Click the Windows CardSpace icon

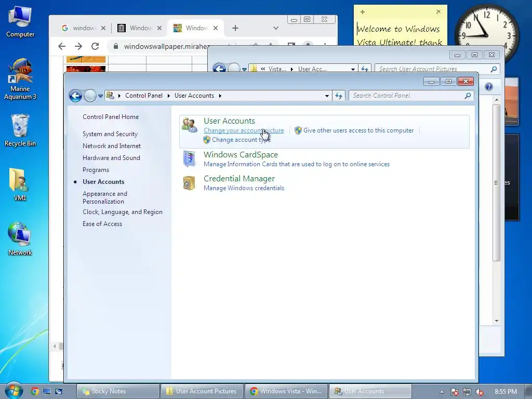(x=189, y=159)
